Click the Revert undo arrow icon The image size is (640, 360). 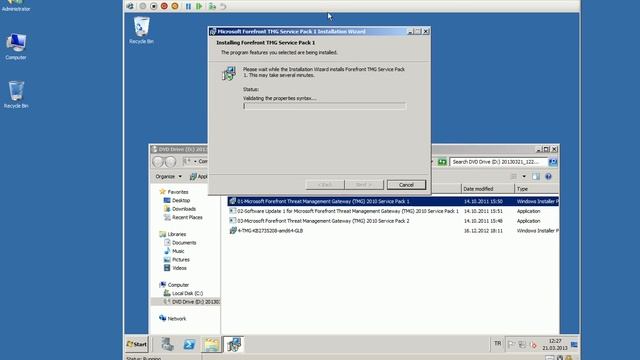click(223, 6)
